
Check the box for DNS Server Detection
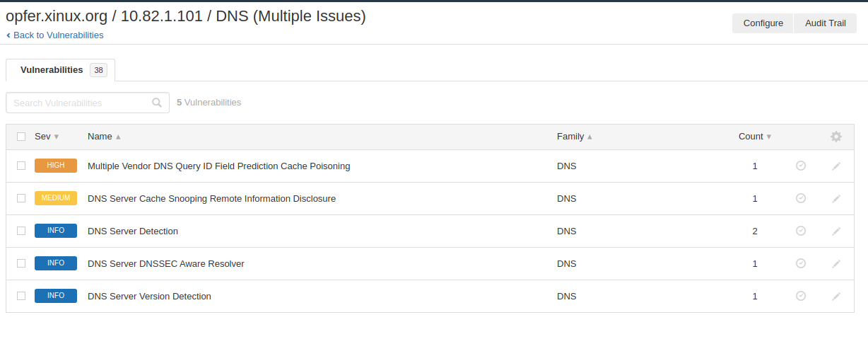click(x=21, y=231)
